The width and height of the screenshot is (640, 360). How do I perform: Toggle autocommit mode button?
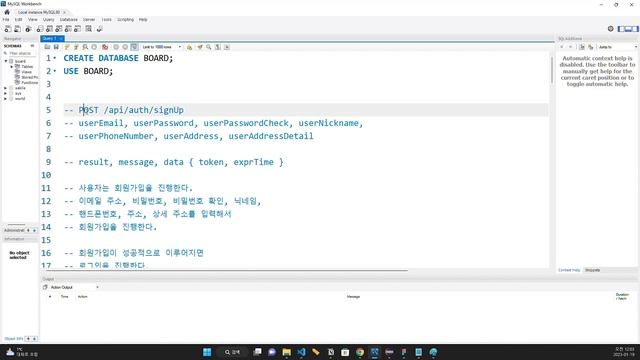(134, 47)
